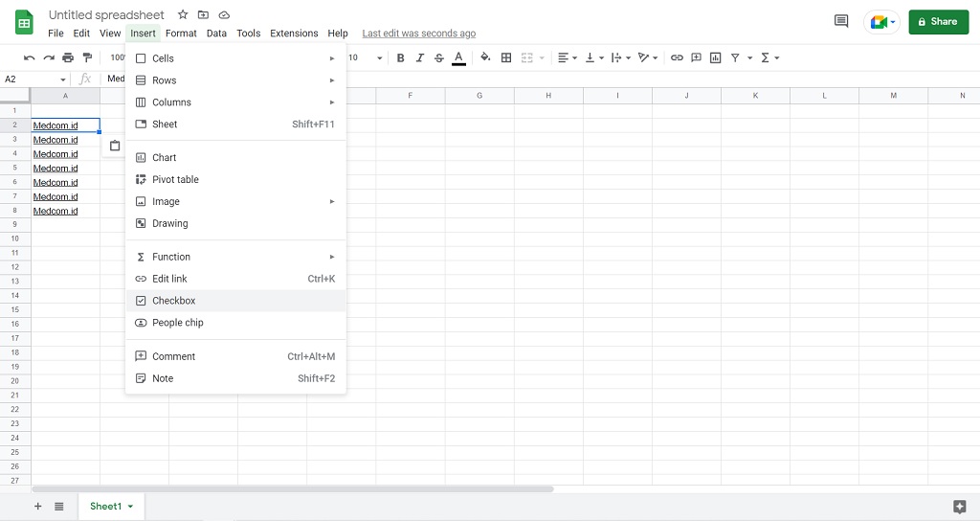Screen dimensions: 980x521
Task: Choose Sheet from Insert menu
Action: [x=235, y=124]
